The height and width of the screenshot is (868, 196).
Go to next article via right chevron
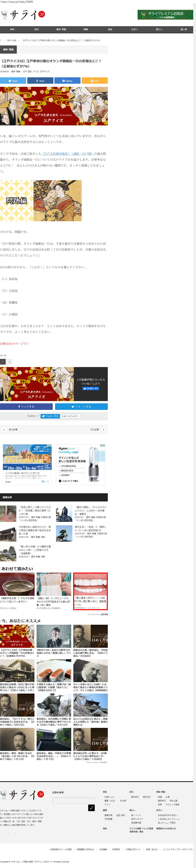click(x=103, y=430)
